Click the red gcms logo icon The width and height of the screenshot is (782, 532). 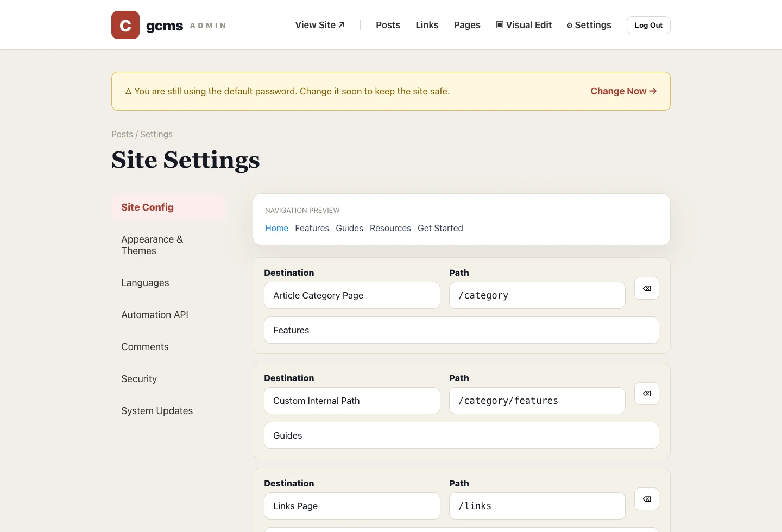point(125,25)
